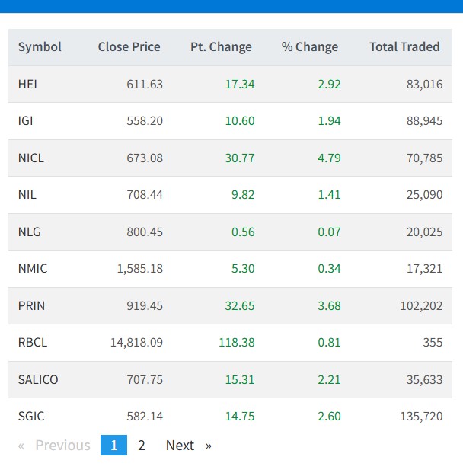
Task: Click the Pt. Change column header
Action: 221,47
